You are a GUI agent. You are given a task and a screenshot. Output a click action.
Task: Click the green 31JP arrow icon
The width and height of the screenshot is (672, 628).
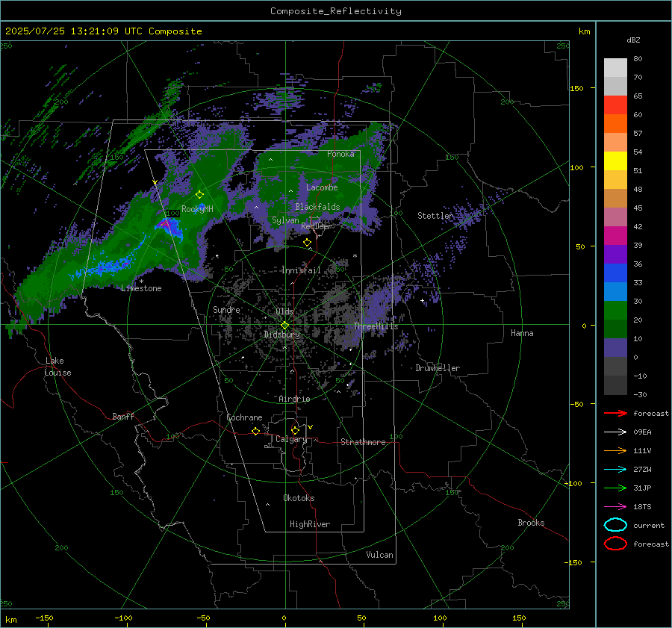[x=615, y=488]
